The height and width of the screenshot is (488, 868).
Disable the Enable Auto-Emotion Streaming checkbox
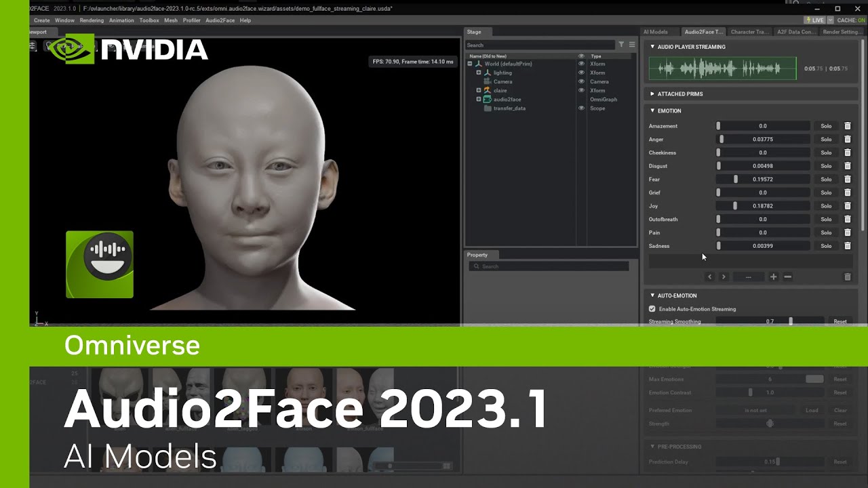click(x=652, y=309)
